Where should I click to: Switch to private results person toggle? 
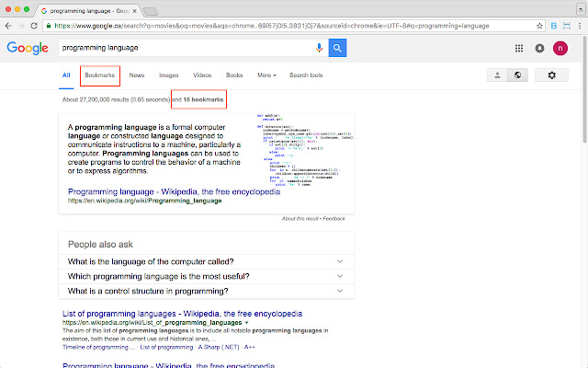(x=497, y=75)
